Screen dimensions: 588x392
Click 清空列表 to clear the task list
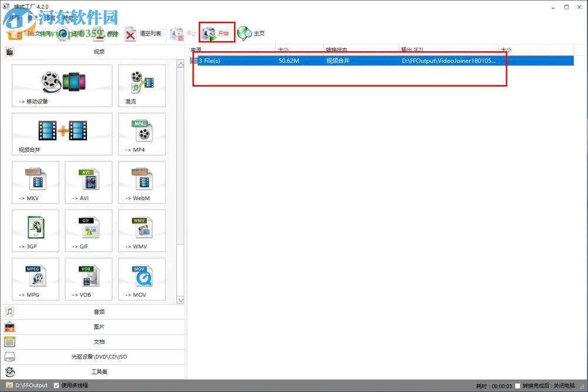click(x=143, y=34)
